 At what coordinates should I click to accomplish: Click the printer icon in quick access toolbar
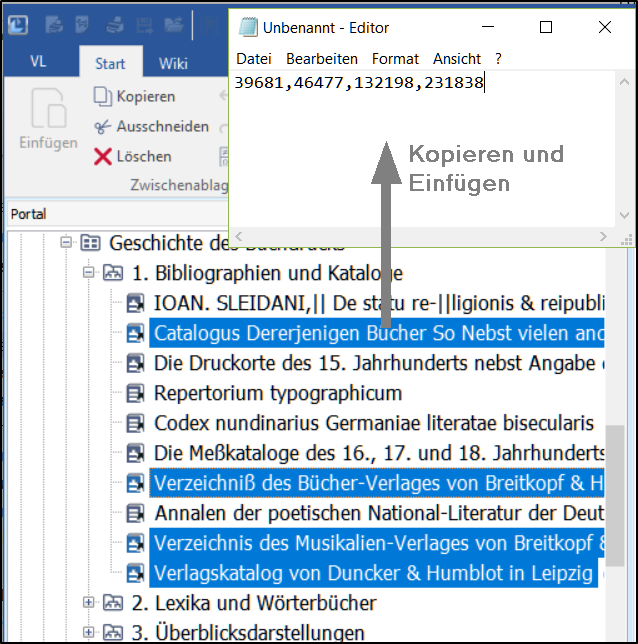pyautogui.click(x=115, y=26)
